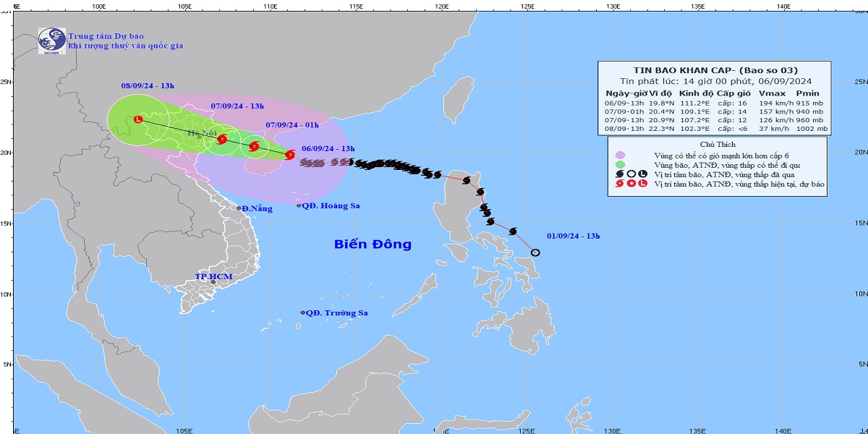Click the green storm-path legend swatch

pyautogui.click(x=620, y=165)
